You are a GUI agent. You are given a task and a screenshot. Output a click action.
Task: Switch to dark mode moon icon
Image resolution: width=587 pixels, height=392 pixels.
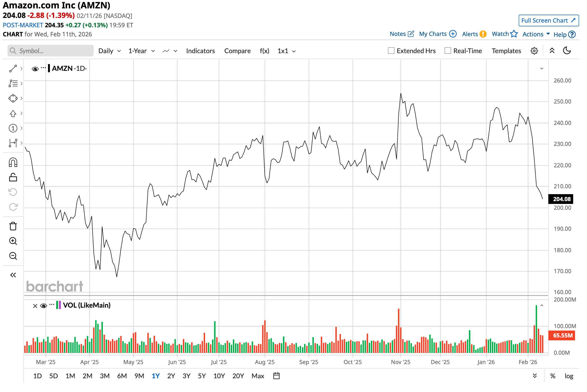tap(567, 51)
